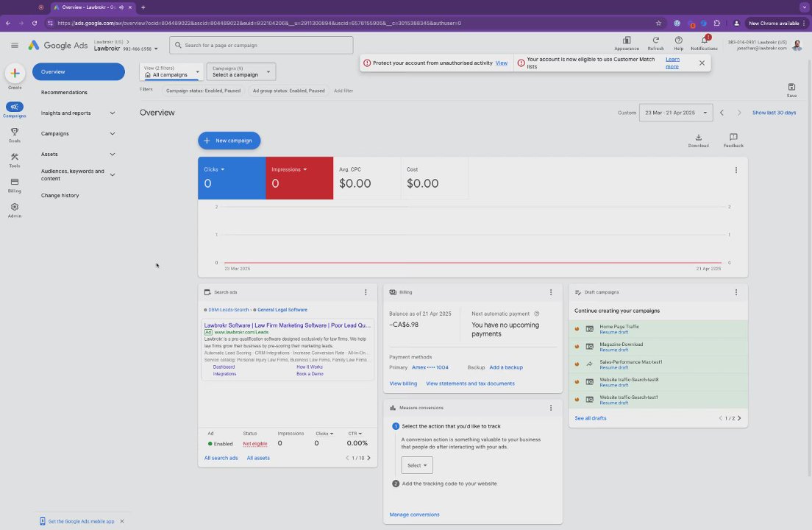The width and height of the screenshot is (812, 530).
Task: Open the All campaigns view dropdown
Action: click(171, 71)
